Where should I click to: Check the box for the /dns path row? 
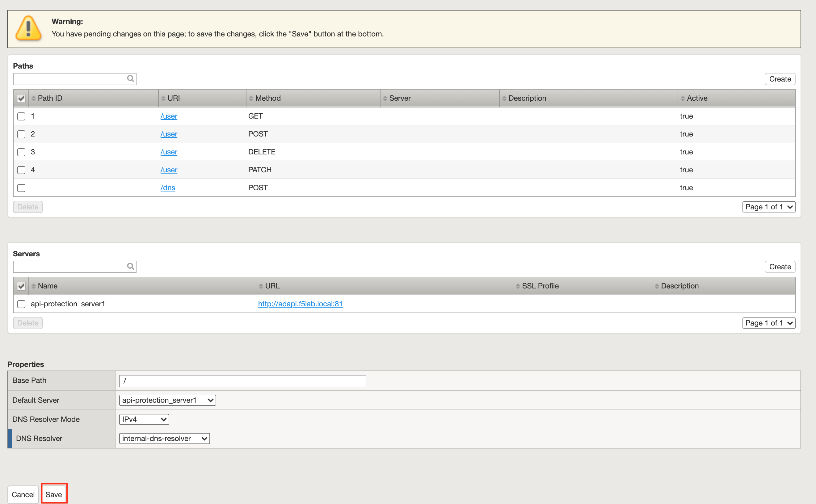click(21, 188)
